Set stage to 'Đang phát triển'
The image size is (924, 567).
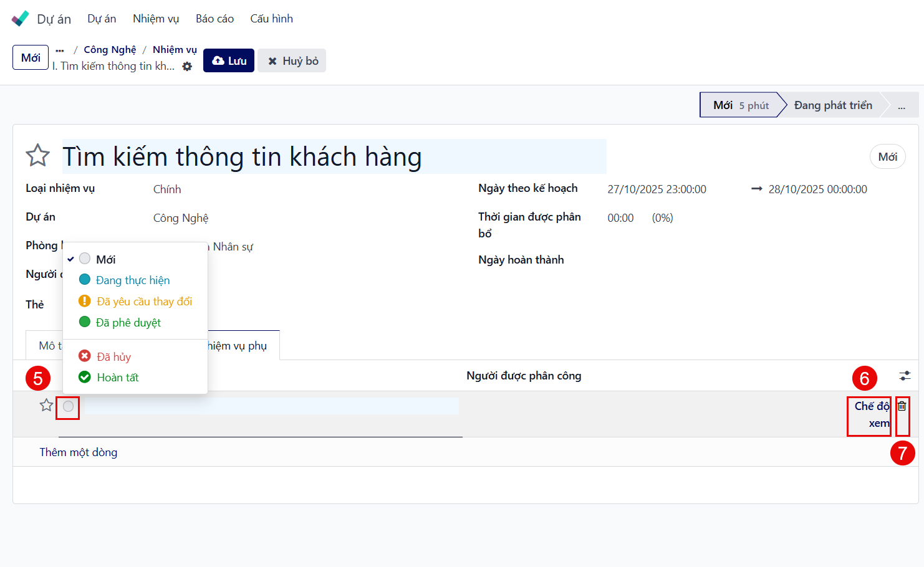click(832, 105)
